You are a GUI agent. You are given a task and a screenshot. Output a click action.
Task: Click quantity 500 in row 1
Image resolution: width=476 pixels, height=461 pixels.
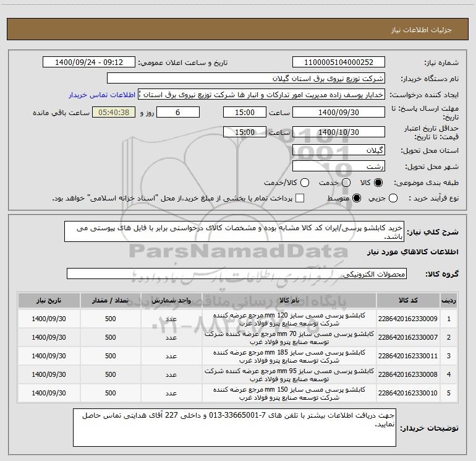(111, 319)
